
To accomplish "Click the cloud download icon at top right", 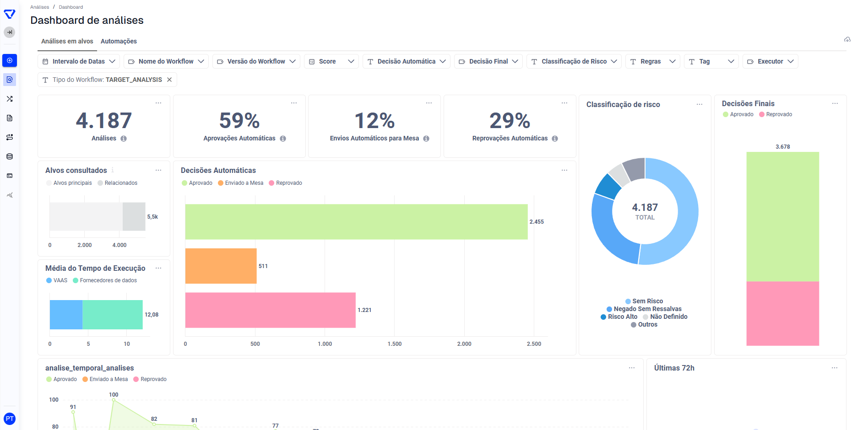I will pyautogui.click(x=847, y=40).
